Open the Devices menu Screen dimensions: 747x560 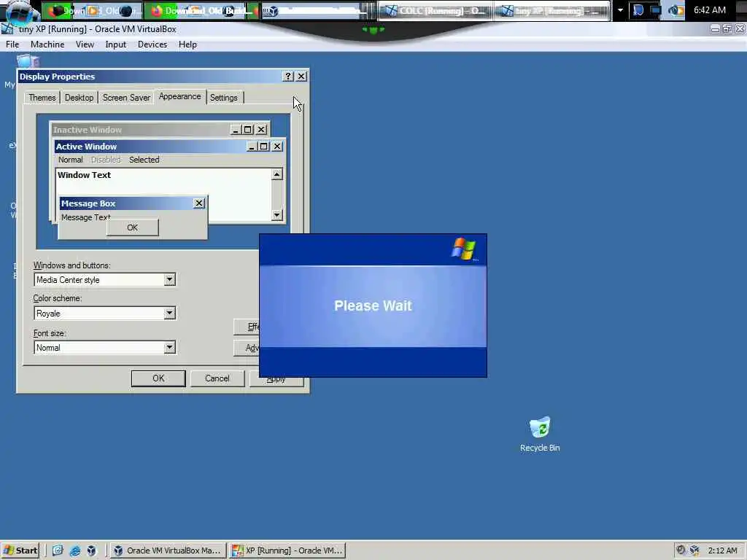coord(152,44)
